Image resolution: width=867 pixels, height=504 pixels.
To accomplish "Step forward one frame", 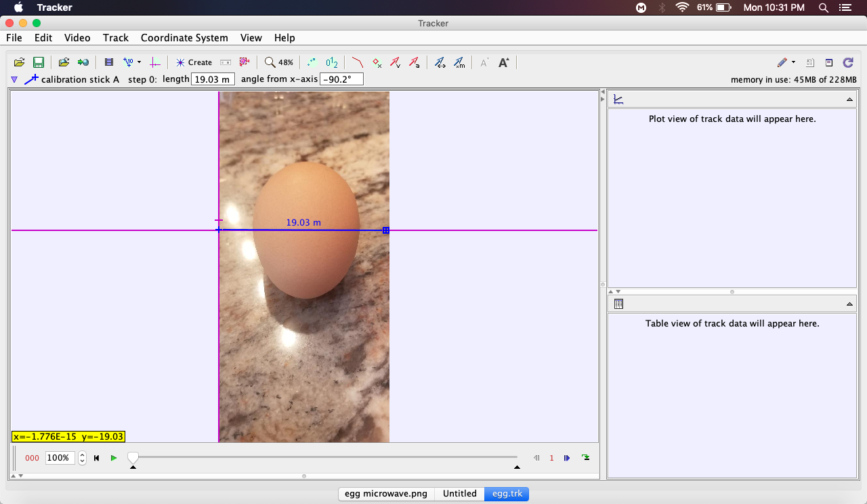I will [x=567, y=458].
